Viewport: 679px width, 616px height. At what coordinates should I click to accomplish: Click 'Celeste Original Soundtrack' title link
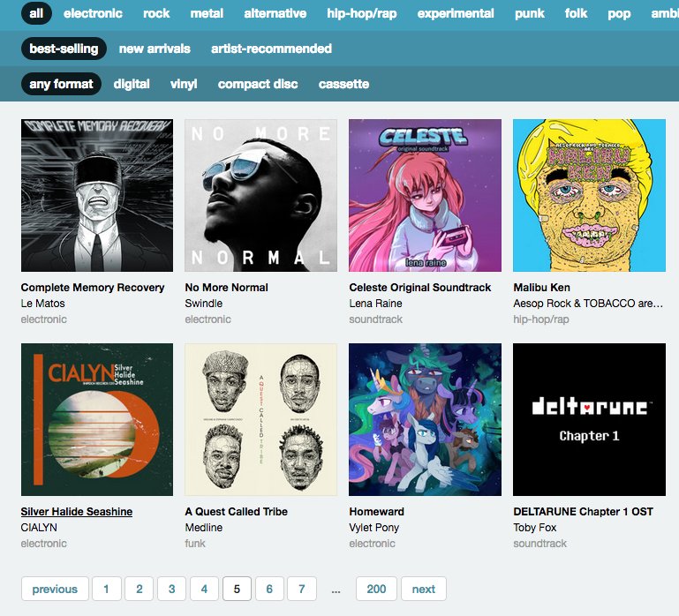point(420,288)
